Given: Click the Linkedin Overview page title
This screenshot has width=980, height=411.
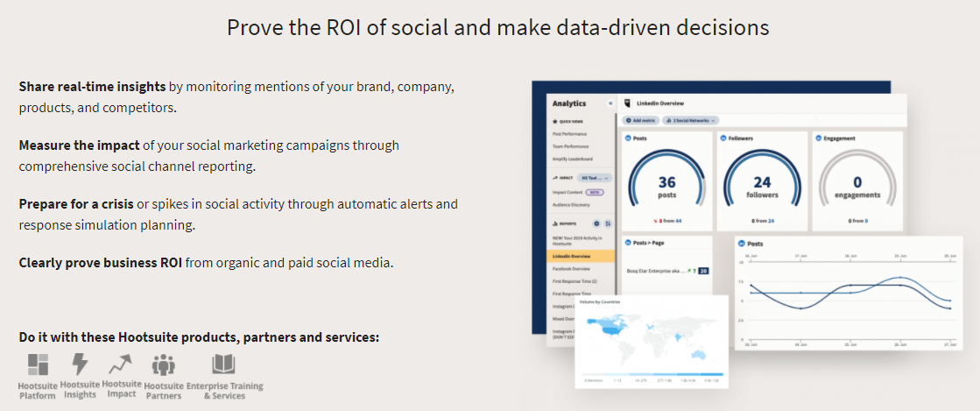Looking at the screenshot, I should click(x=660, y=103).
